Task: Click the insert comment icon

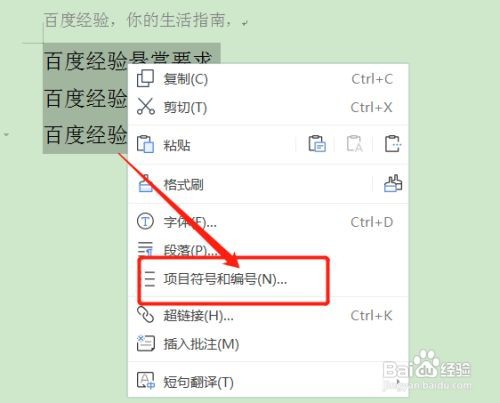Action: pos(146,343)
